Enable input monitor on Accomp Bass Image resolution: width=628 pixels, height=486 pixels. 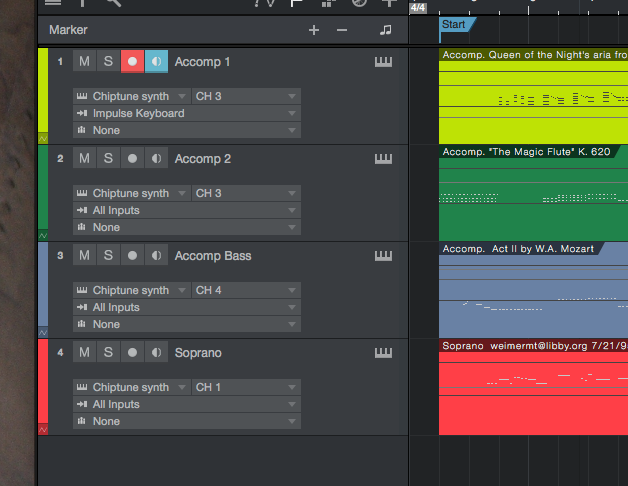click(156, 255)
